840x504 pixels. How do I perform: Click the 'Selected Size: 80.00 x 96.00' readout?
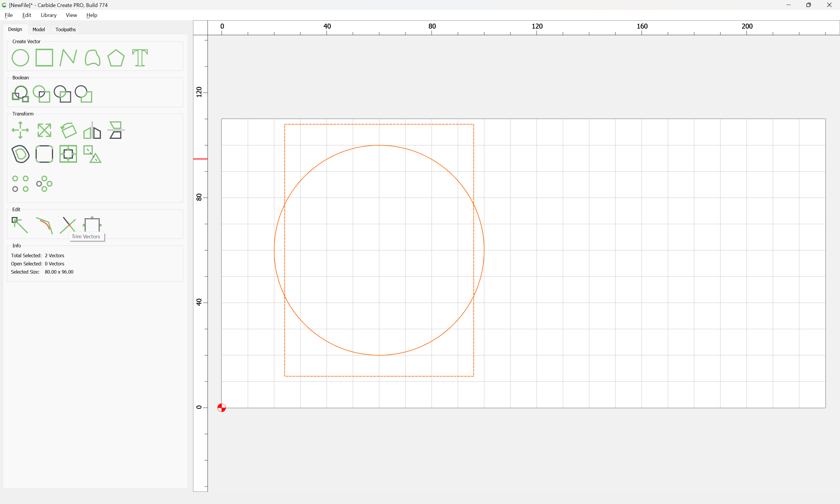(x=42, y=272)
